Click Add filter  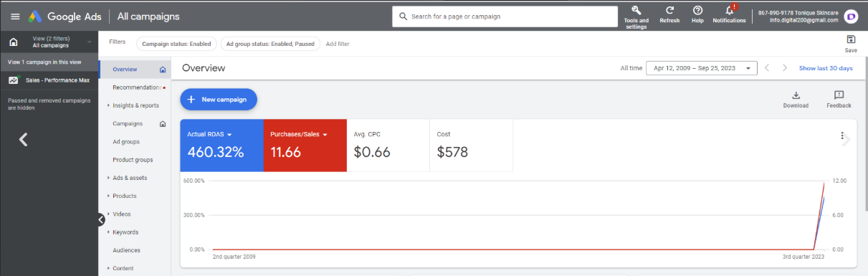[x=338, y=44]
